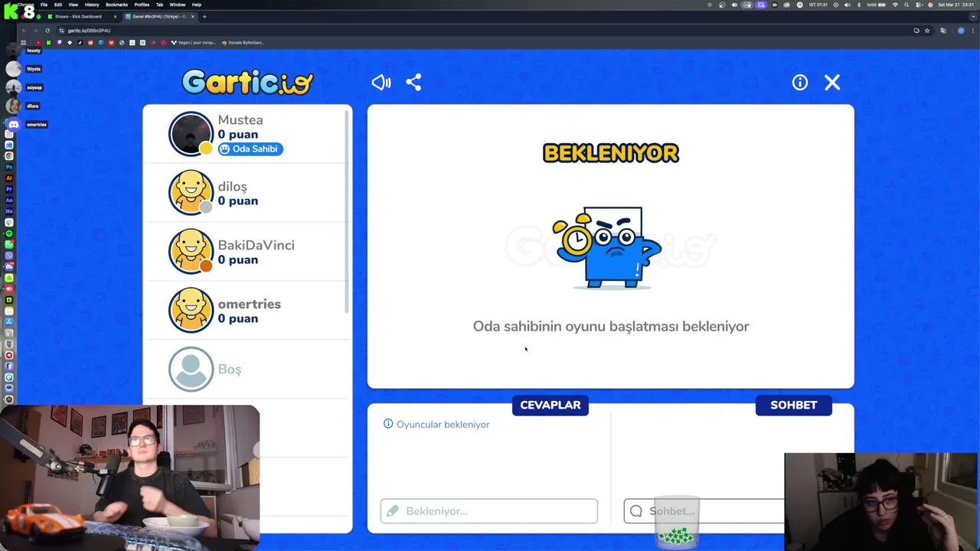Open Spotify from the dock
Image resolution: width=980 pixels, height=551 pixels.
click(9, 233)
